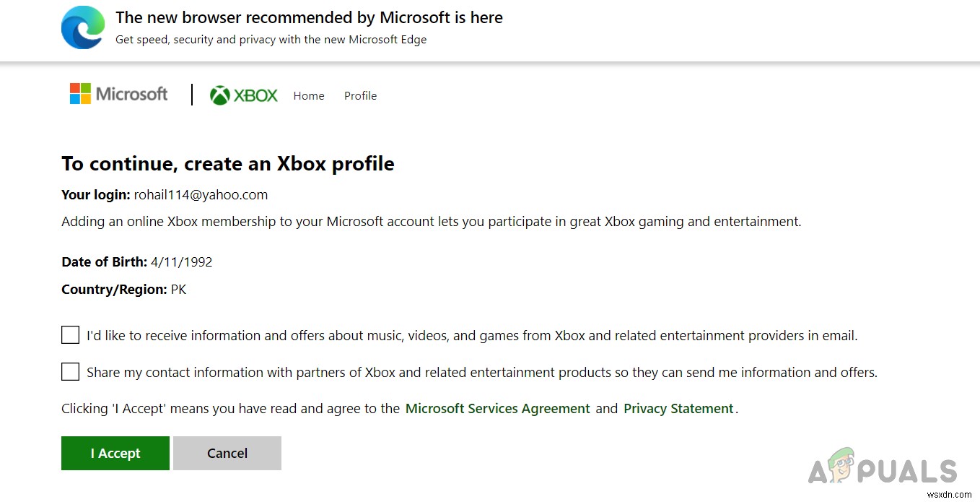Click the new browser recommended headline
980x502 pixels.
[309, 17]
